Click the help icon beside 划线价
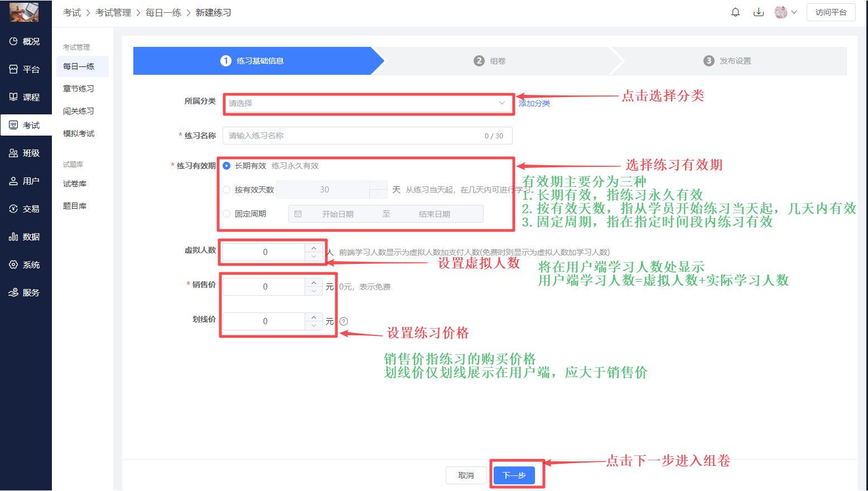Viewport: 868px width, 491px height. [344, 321]
